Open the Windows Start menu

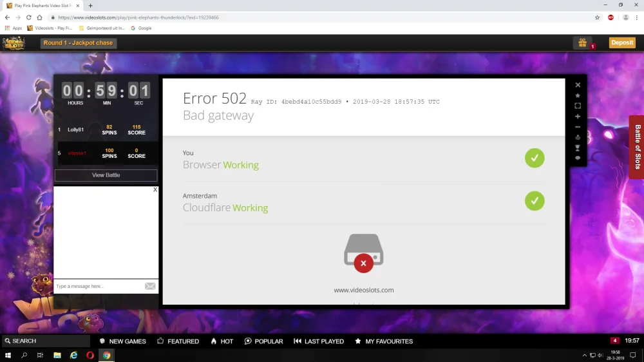coord(8,356)
